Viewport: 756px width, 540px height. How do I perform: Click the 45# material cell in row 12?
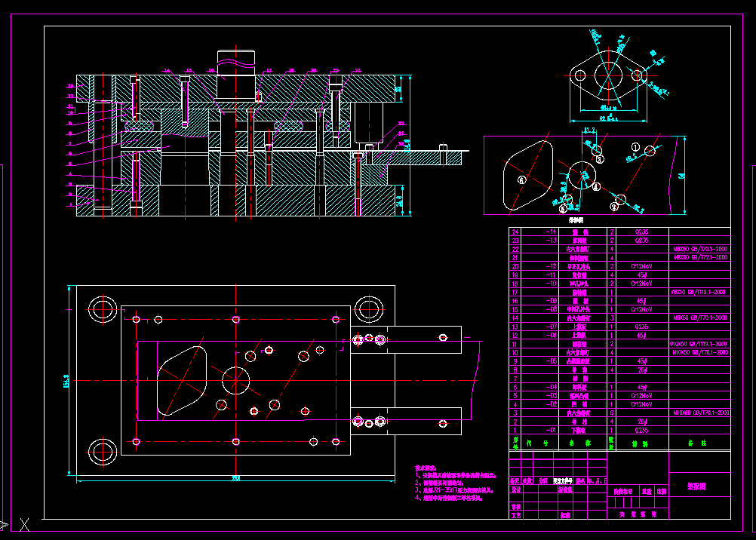point(641,335)
